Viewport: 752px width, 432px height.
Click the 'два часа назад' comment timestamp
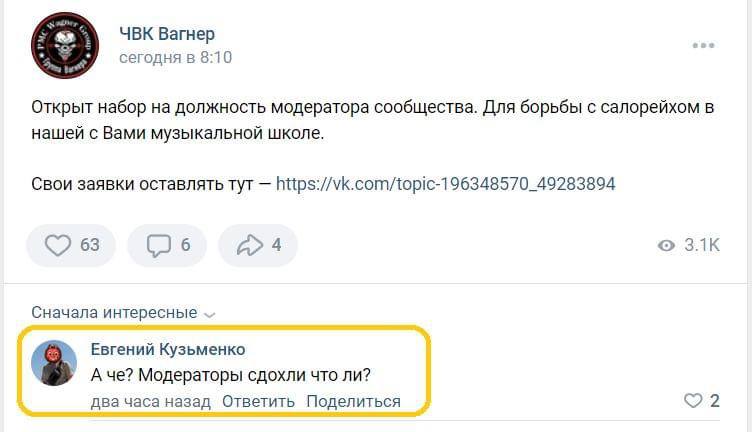point(150,401)
